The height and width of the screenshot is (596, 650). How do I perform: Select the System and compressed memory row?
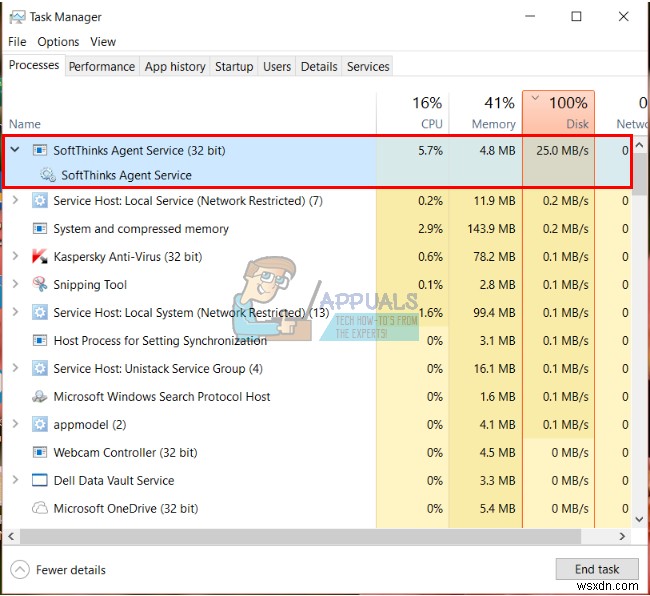317,228
